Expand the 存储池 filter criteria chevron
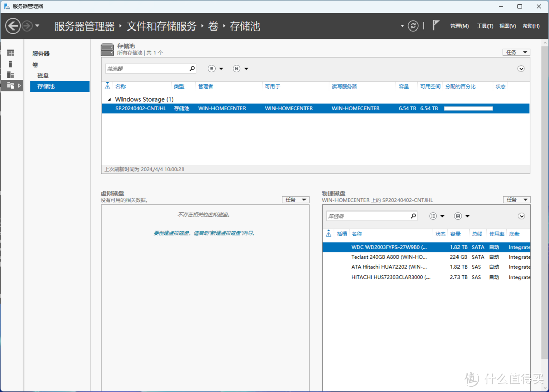This screenshot has height=392, width=549. tap(521, 68)
